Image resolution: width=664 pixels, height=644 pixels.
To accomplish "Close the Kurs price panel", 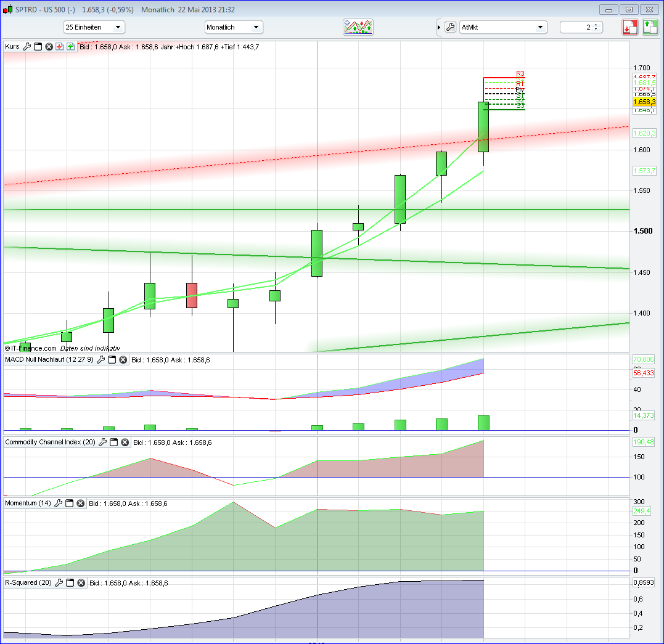I will (49, 47).
